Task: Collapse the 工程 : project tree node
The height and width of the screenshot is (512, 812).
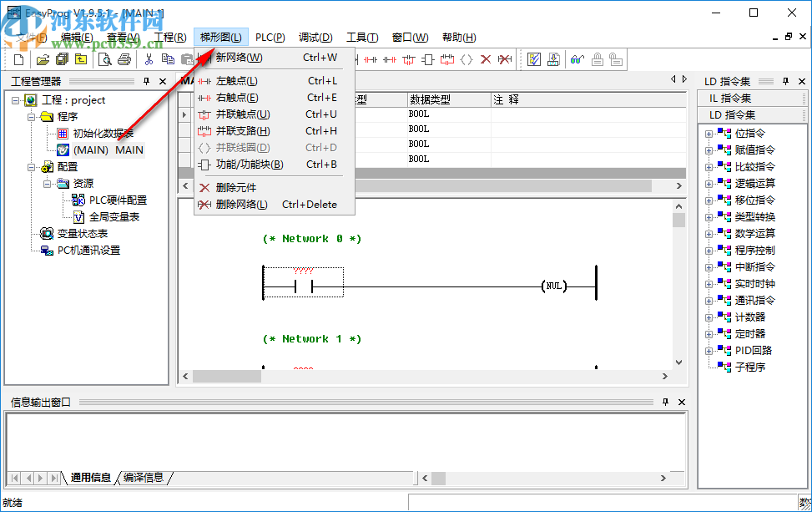Action: tap(15, 100)
